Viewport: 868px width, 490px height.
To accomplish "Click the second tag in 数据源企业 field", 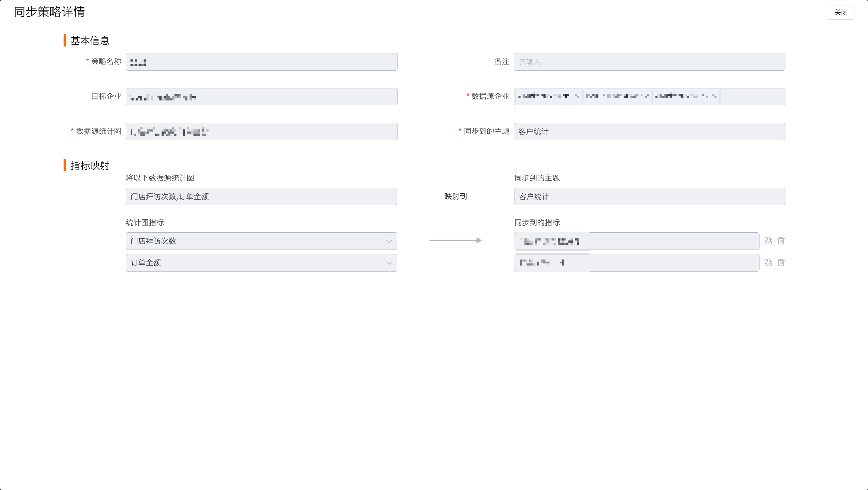I will (617, 97).
